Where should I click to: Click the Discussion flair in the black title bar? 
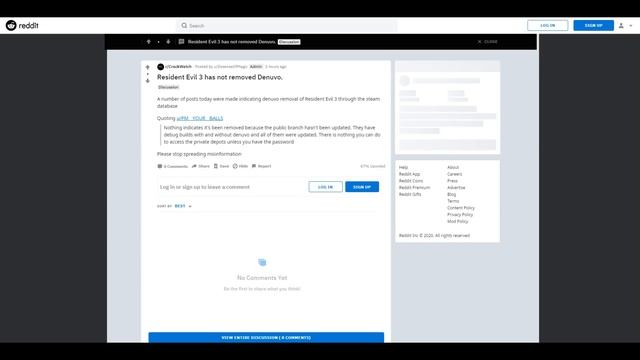click(x=289, y=42)
